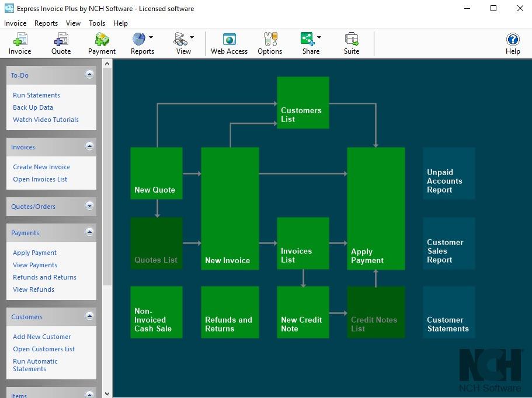532x398 pixels.
Task: Click the app icon in title bar
Action: pyautogui.click(x=9, y=8)
